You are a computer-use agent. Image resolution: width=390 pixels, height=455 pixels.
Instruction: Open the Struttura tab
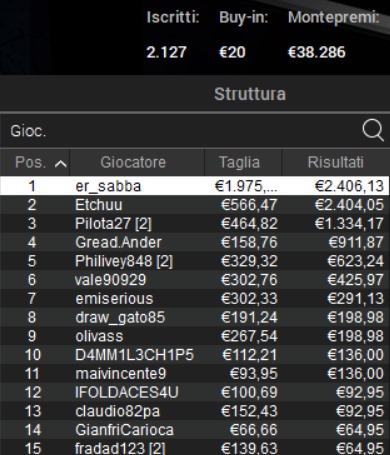[x=250, y=94]
